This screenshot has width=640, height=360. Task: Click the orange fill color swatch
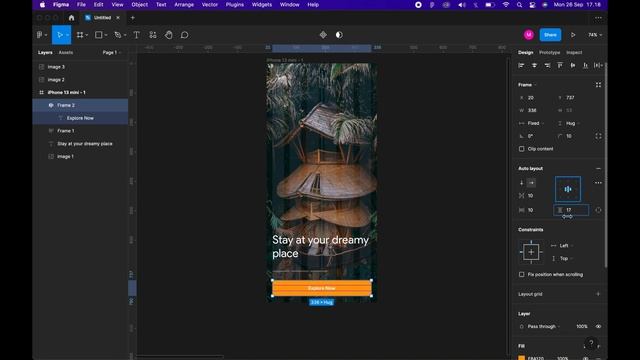pyautogui.click(x=521, y=358)
